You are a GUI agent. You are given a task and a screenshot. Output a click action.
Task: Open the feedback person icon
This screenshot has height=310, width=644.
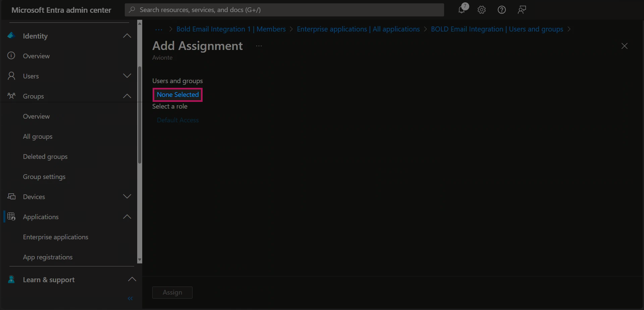point(522,10)
